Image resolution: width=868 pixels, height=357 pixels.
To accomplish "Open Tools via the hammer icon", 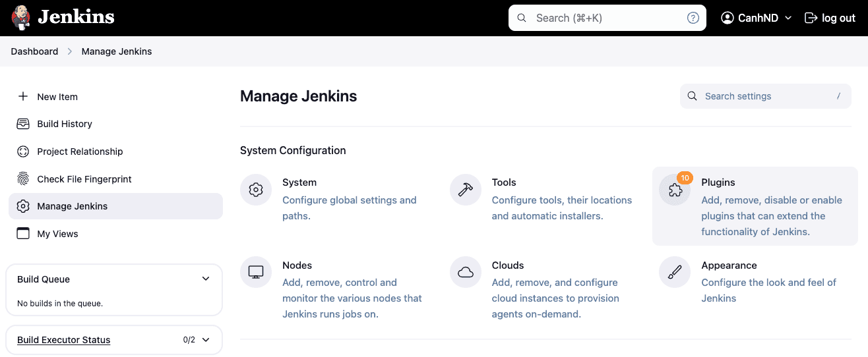I will 466,190.
